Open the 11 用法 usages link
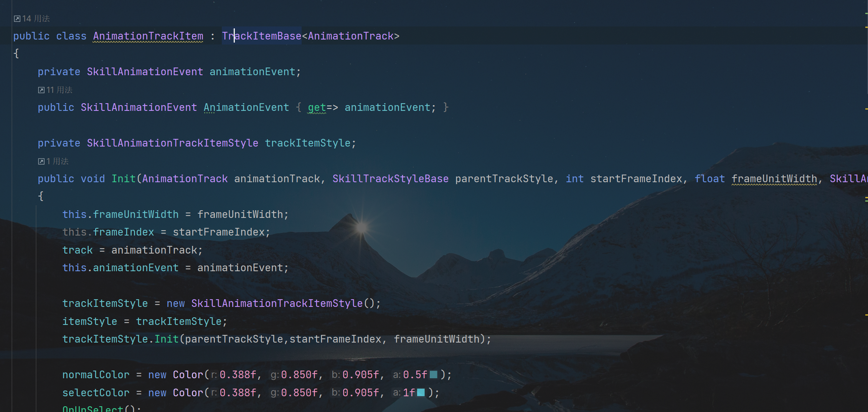868x412 pixels. click(59, 90)
